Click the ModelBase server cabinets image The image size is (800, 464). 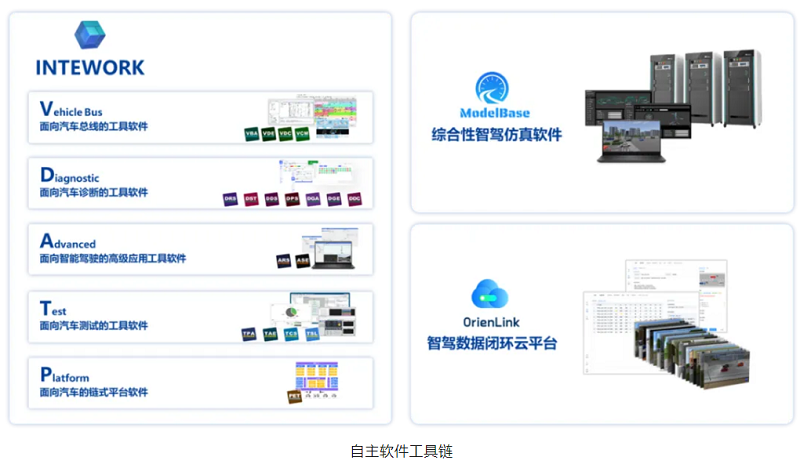pyautogui.click(x=706, y=88)
